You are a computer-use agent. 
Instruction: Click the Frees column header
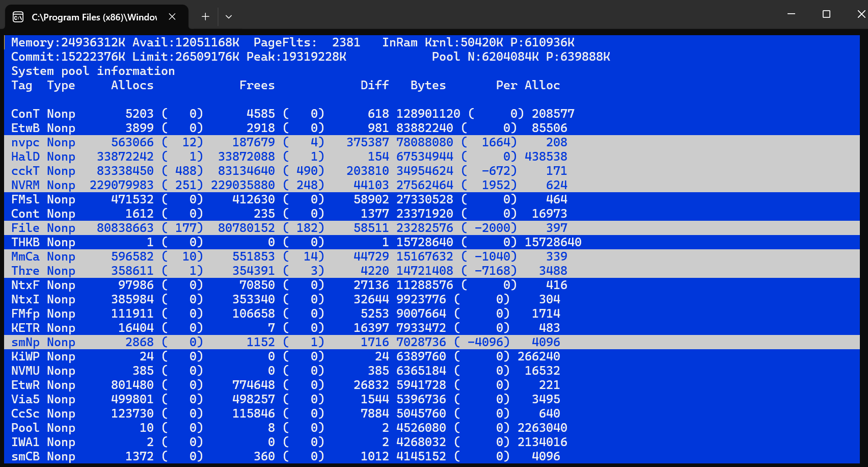point(257,85)
